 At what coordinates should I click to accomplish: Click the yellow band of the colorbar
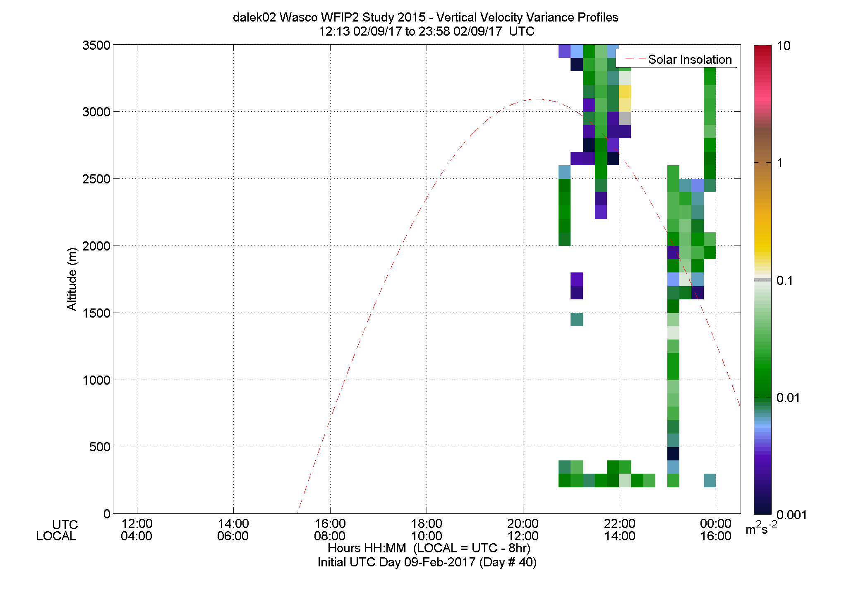pos(762,244)
